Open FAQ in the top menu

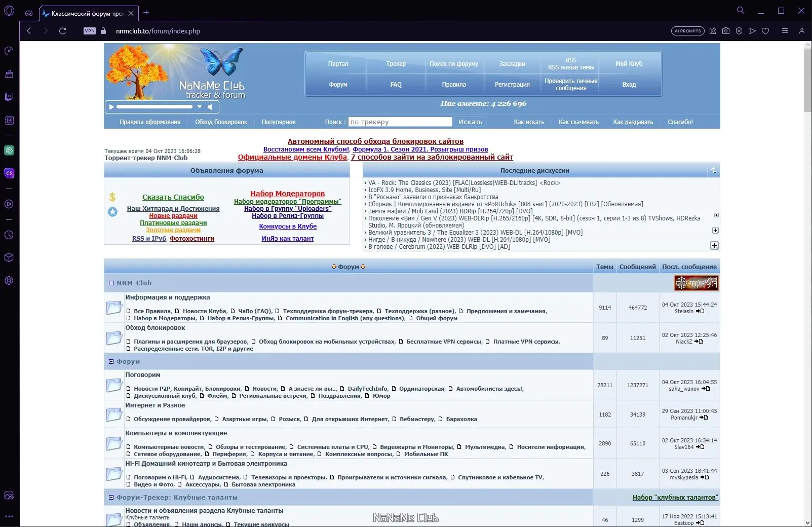click(x=396, y=85)
